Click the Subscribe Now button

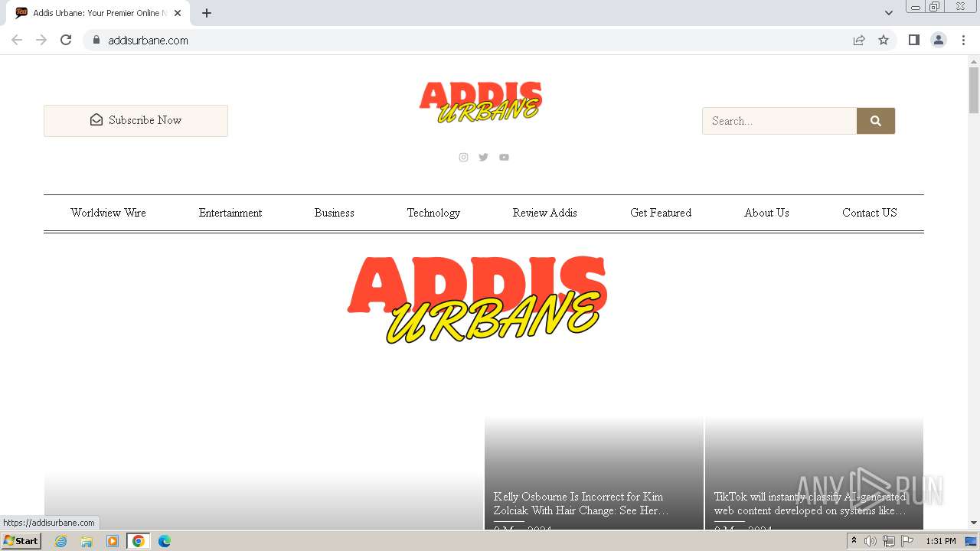pos(136,121)
